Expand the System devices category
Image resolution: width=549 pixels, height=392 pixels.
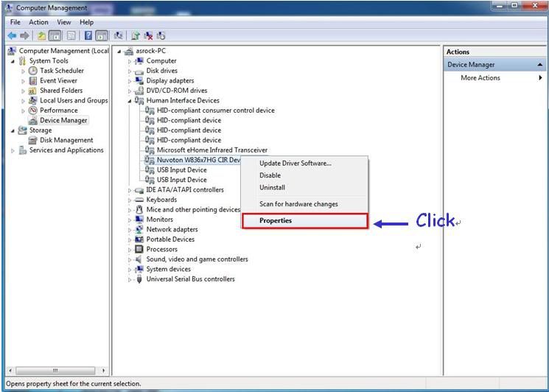click(x=130, y=270)
